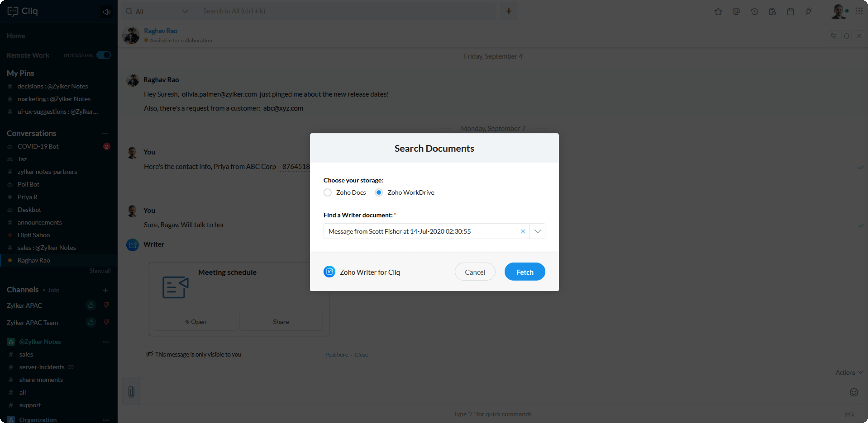The image size is (868, 423).
Task: Click Close link under Writer message
Action: click(x=361, y=355)
